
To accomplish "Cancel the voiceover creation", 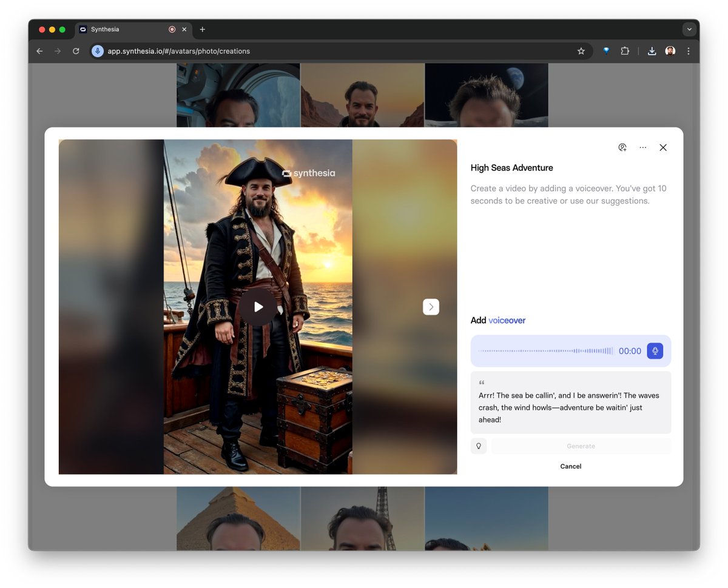I will (x=570, y=466).
